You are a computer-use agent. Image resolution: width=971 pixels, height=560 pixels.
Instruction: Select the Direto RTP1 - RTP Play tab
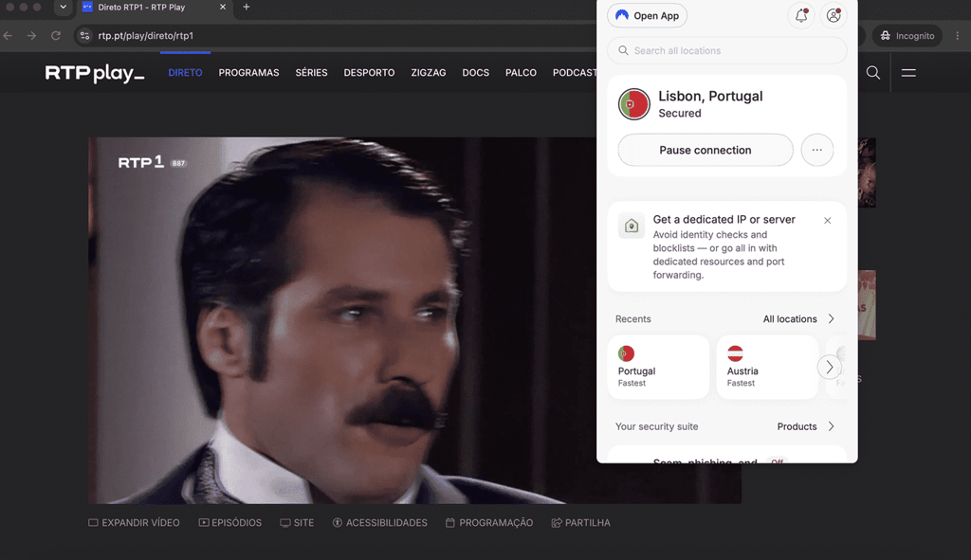click(x=155, y=8)
